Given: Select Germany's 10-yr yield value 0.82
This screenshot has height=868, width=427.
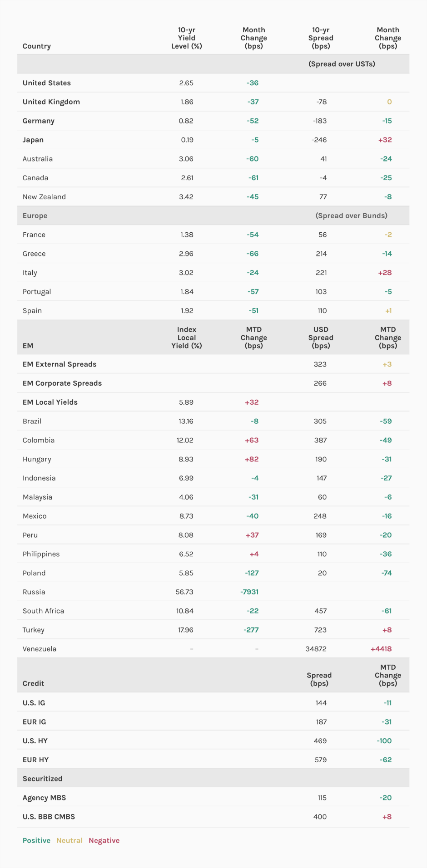Looking at the screenshot, I should (x=186, y=121).
